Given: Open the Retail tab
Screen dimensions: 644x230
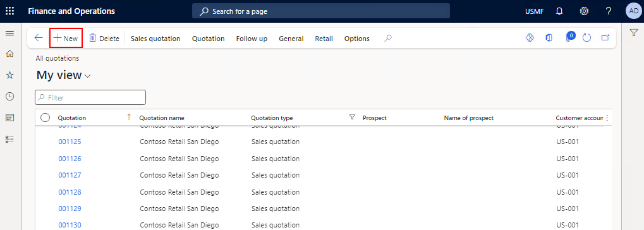Looking at the screenshot, I should coord(324,39).
